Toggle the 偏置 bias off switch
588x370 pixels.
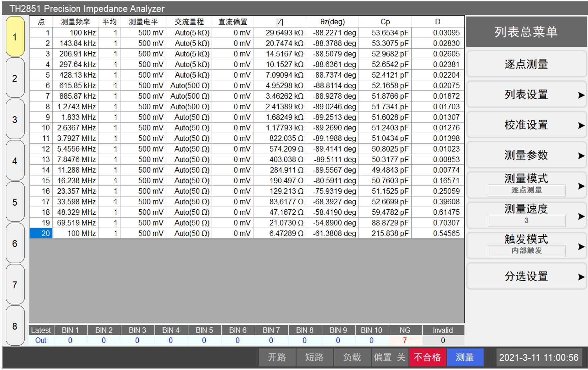pos(390,357)
